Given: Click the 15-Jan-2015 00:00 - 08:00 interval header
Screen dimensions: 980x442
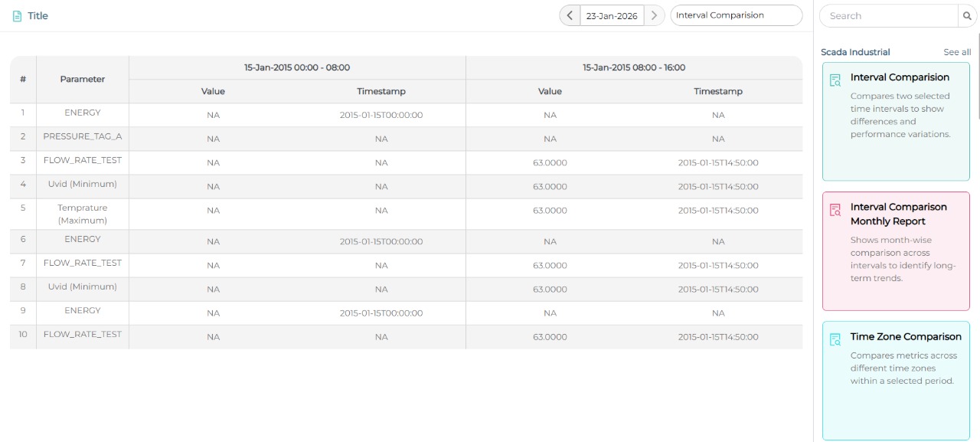Looking at the screenshot, I should [297, 67].
